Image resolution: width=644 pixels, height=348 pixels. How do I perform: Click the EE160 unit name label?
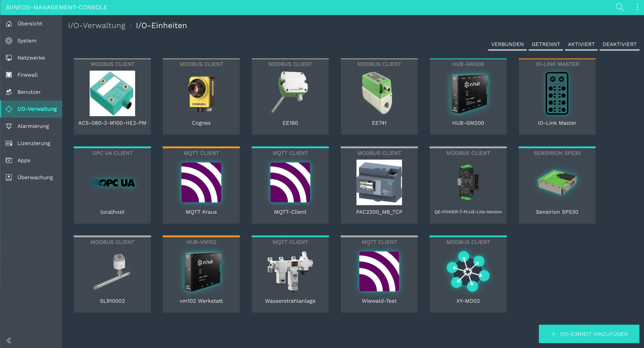point(290,123)
